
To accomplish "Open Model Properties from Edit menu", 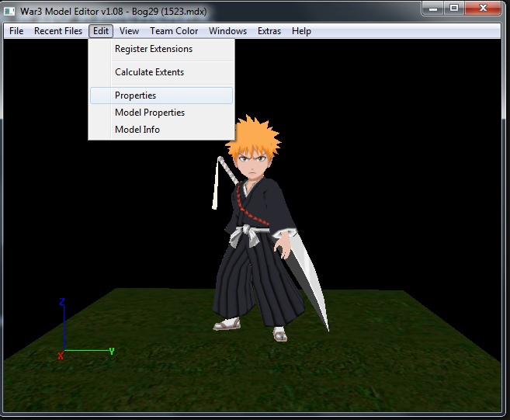I will click(x=161, y=113).
